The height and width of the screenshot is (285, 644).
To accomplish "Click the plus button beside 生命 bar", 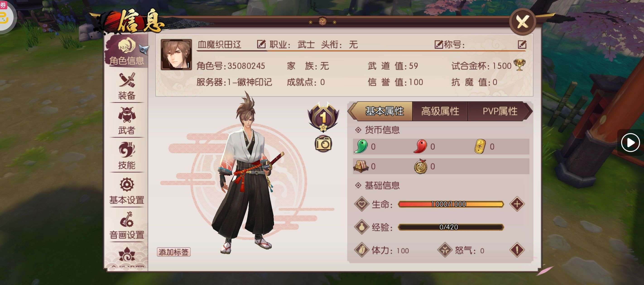I will click(517, 204).
